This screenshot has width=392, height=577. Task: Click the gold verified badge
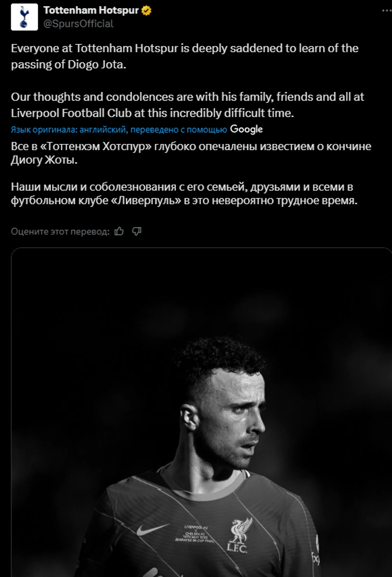point(146,11)
